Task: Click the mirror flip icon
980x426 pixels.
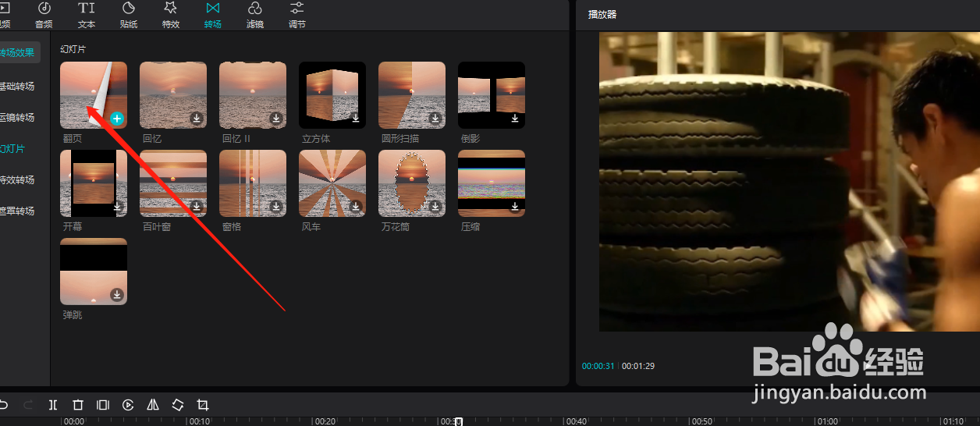Action: [x=153, y=405]
